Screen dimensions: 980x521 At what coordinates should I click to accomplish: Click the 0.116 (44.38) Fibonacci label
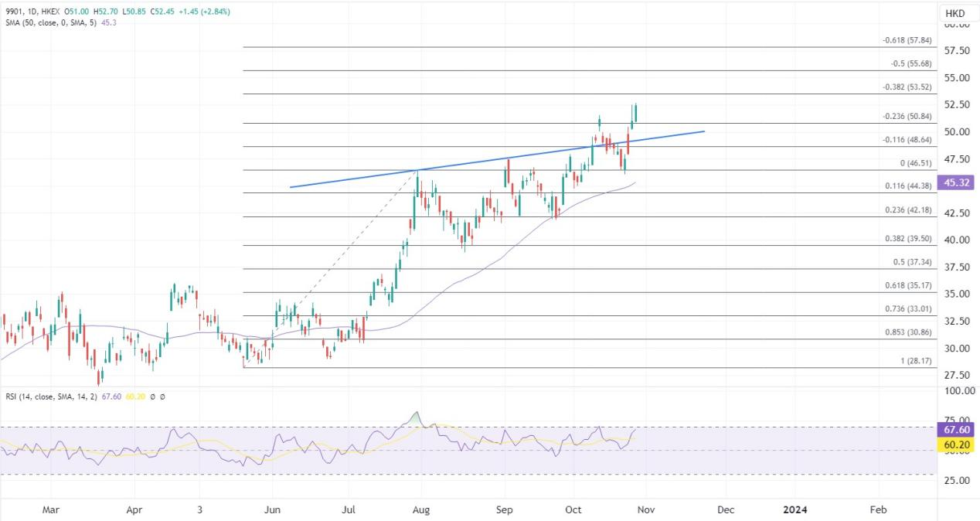pyautogui.click(x=908, y=186)
